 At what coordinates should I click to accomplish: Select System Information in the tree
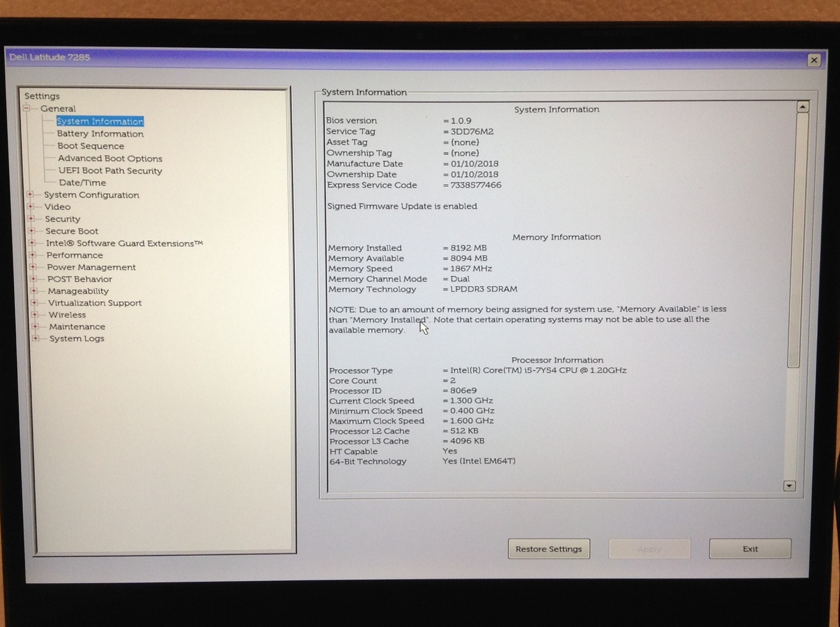tap(100, 121)
